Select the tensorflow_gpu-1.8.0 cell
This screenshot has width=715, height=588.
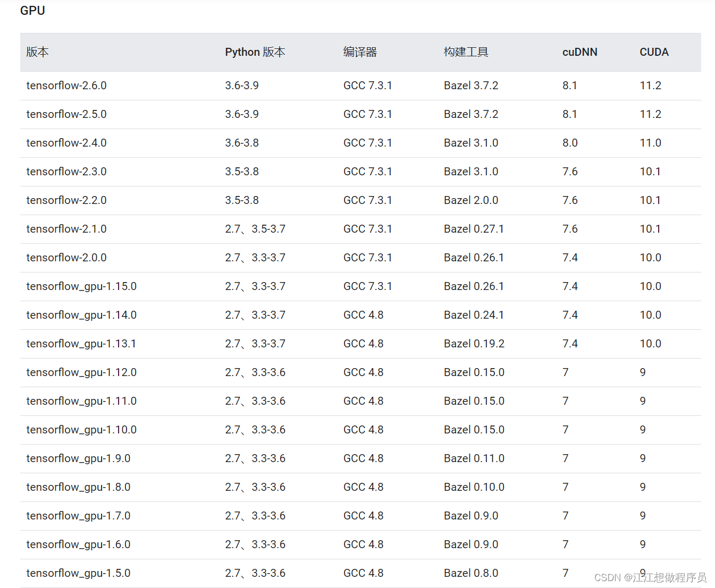(78, 487)
